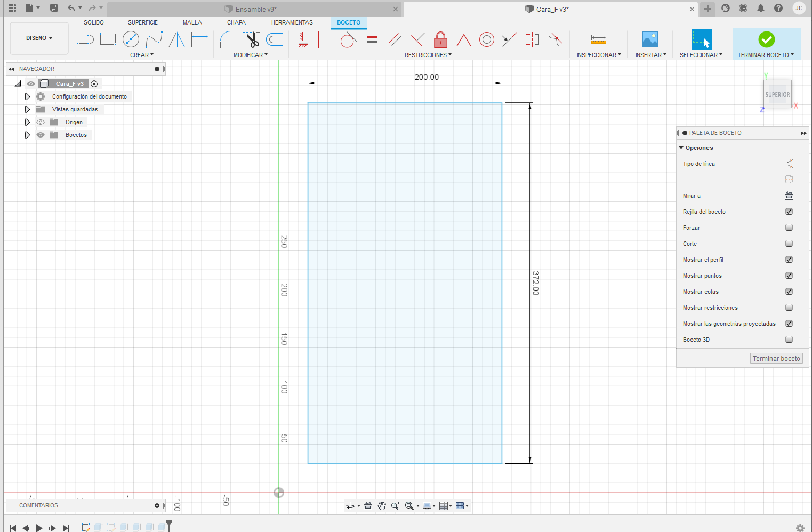The width and height of the screenshot is (812, 532).
Task: Apply the Curvature constraint
Action: 556,39
